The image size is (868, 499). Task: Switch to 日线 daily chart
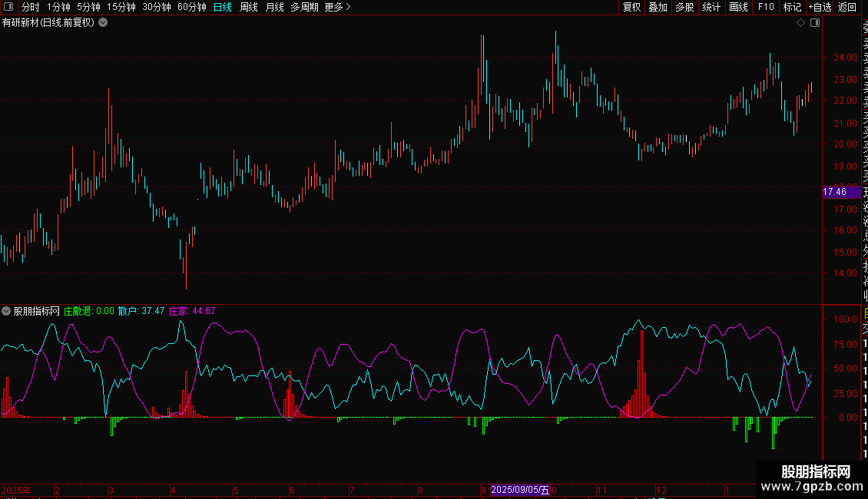(x=223, y=7)
